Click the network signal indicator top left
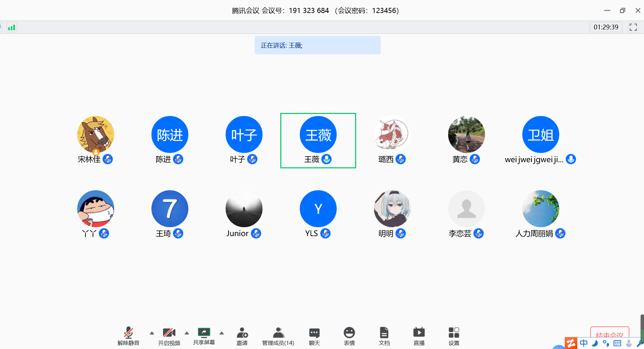 11,27
